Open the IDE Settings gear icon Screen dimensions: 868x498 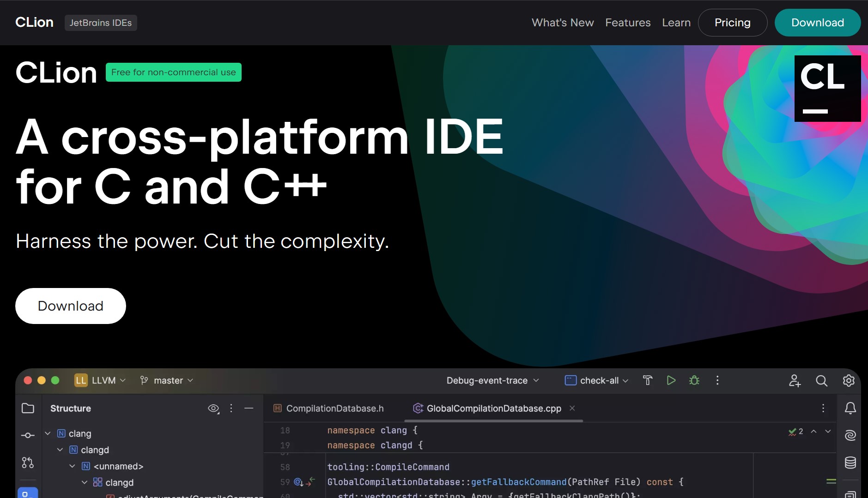click(x=849, y=380)
